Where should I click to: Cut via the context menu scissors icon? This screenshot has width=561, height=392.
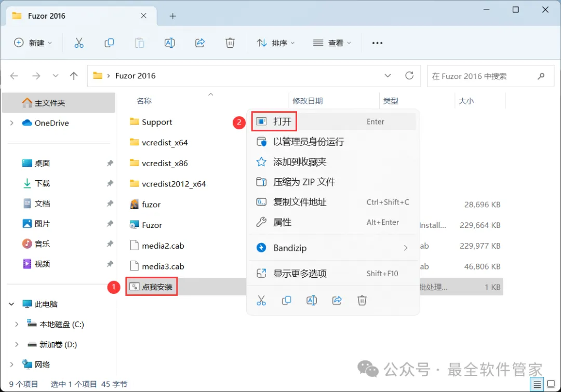point(261,301)
